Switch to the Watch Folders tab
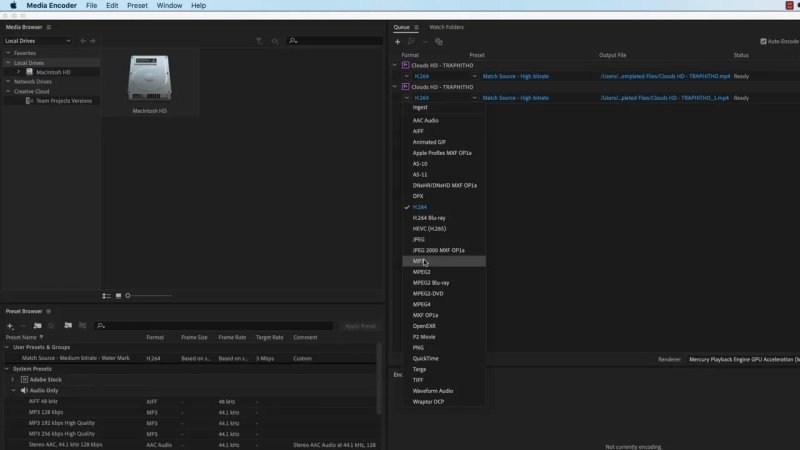The height and width of the screenshot is (450, 800). pos(446,27)
